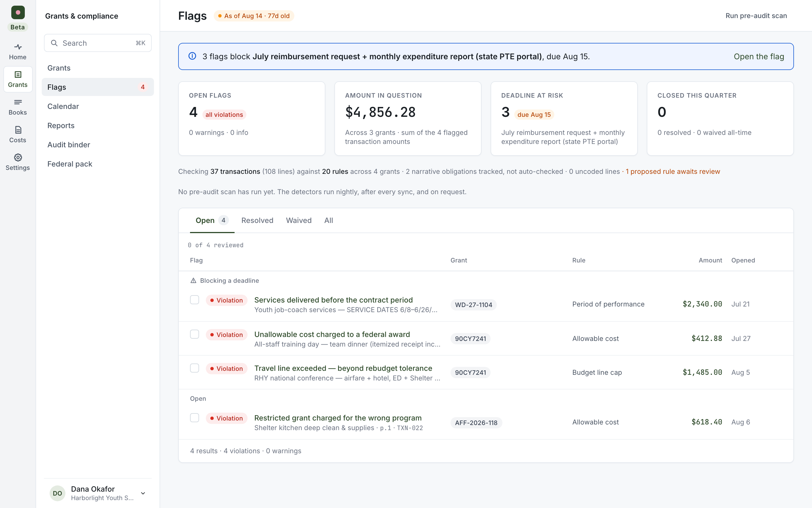
Task: Expand the Dana Okafor account menu chevron
Action: pyautogui.click(x=143, y=493)
